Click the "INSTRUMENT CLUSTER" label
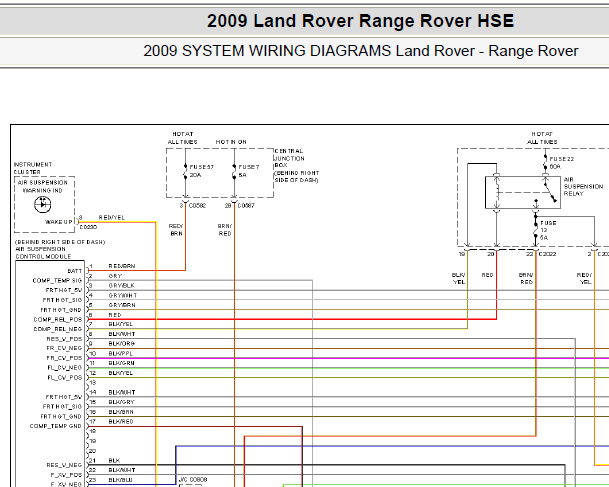 [x=33, y=168]
